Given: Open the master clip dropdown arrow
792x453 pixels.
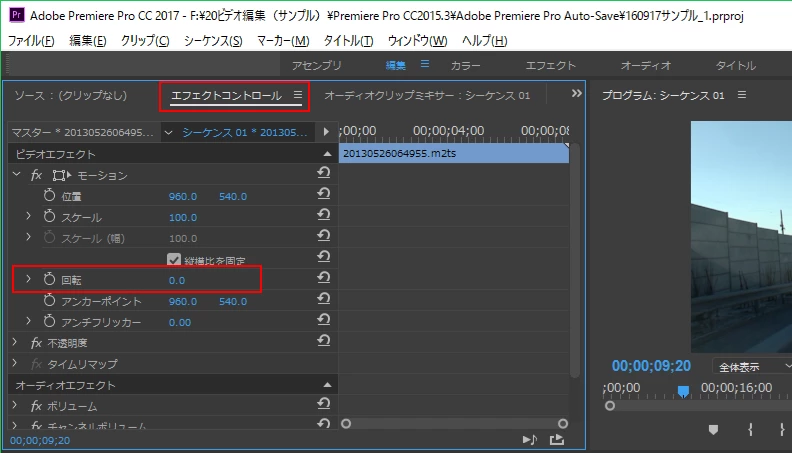Looking at the screenshot, I should click(168, 132).
